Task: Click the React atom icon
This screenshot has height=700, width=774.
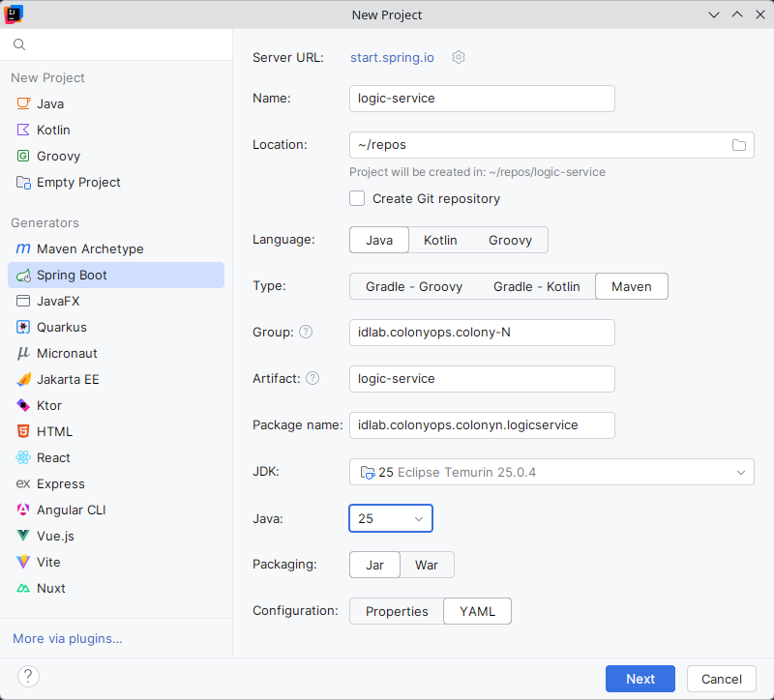Action: 23,457
